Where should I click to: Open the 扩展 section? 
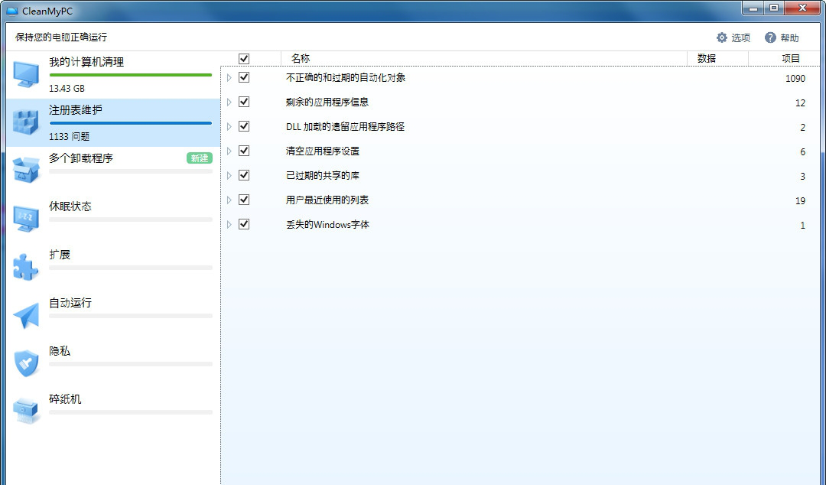113,267
